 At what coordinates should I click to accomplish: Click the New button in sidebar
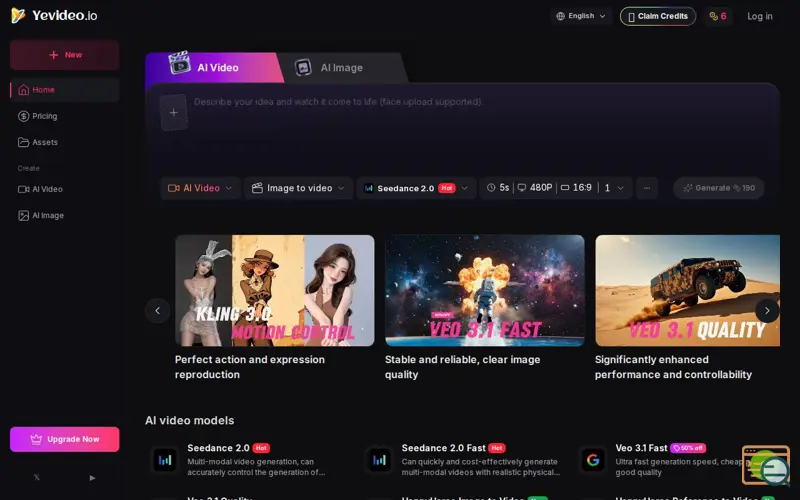click(x=65, y=55)
